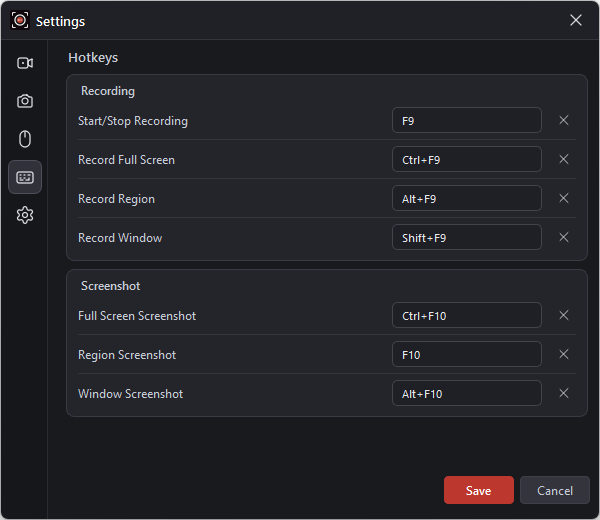Click the Record Region label
This screenshot has height=520, width=600.
116,199
